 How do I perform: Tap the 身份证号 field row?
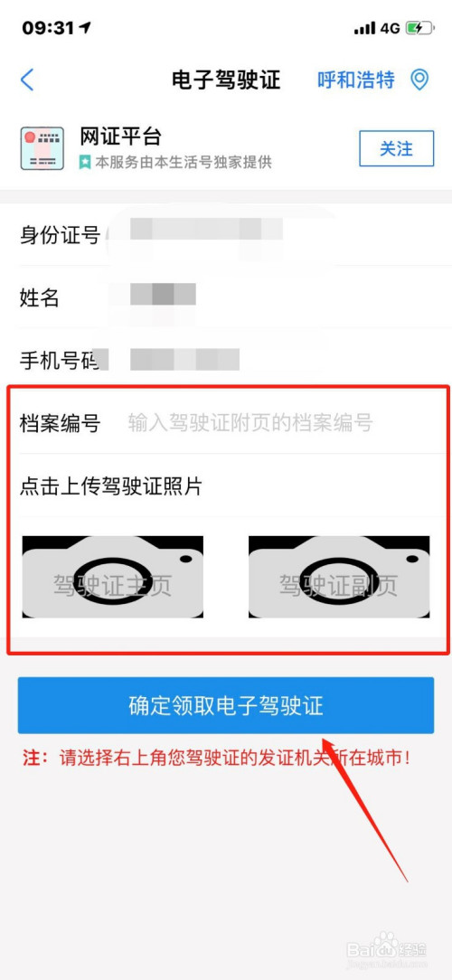tap(226, 235)
